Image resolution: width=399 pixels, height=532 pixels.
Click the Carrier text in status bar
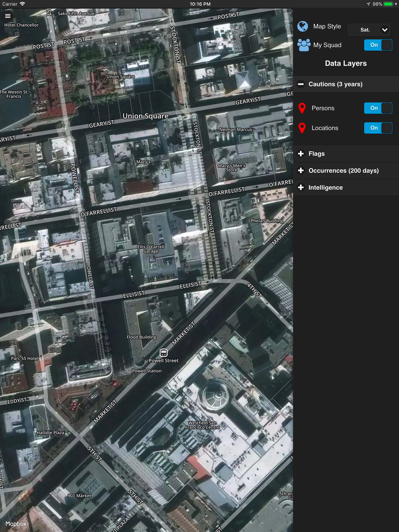point(10,4)
